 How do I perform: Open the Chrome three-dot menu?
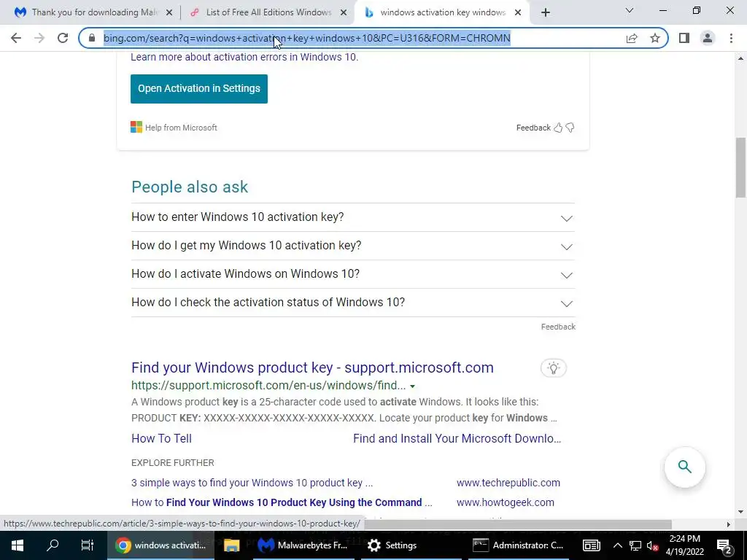(x=731, y=38)
